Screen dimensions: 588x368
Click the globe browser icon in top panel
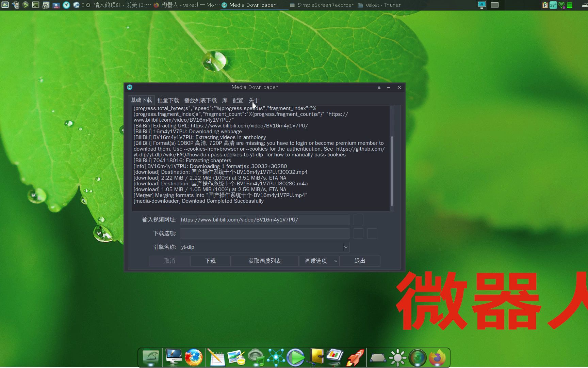coord(77,5)
